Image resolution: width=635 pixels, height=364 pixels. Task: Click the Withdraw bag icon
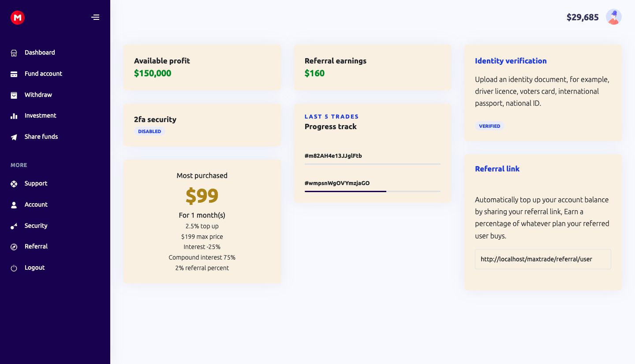[14, 95]
